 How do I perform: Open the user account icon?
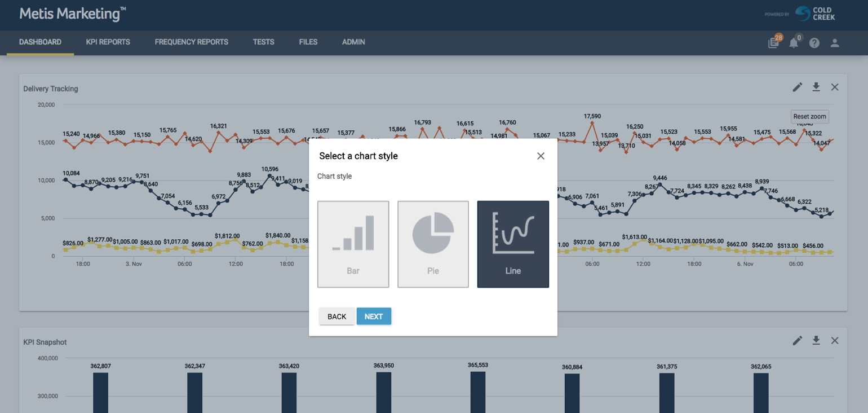[x=835, y=43]
